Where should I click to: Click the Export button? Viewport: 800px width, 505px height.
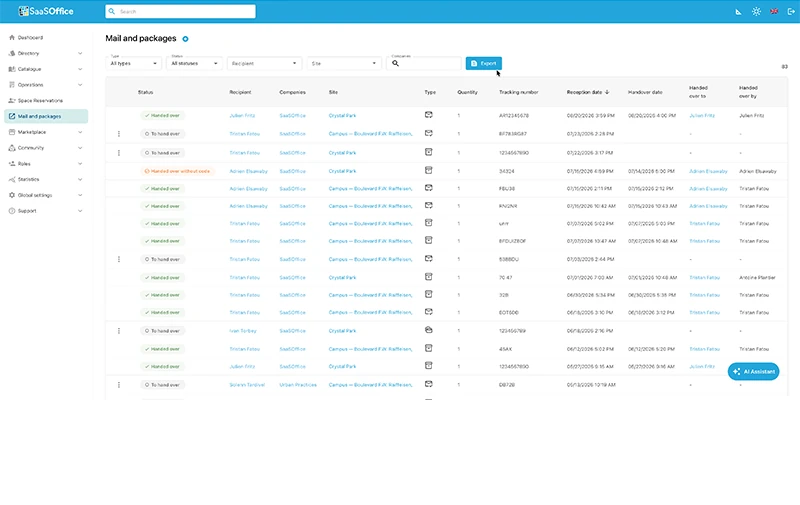484,63
